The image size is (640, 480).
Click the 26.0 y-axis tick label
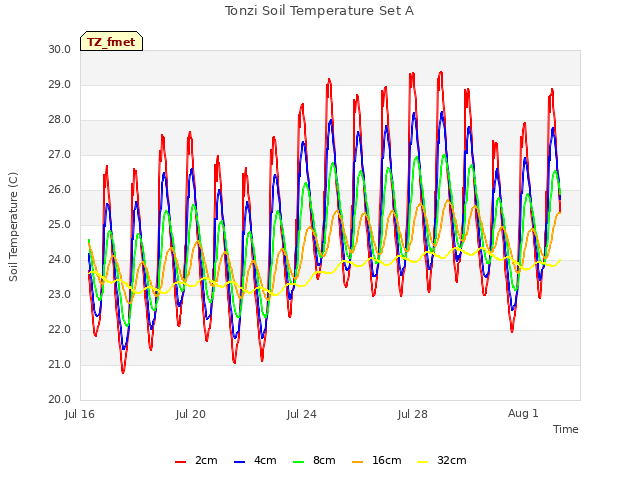tap(60, 190)
